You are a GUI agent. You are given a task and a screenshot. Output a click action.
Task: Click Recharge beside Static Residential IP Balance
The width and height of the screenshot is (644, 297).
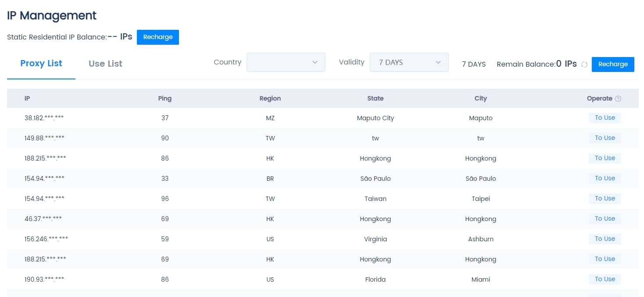click(158, 37)
